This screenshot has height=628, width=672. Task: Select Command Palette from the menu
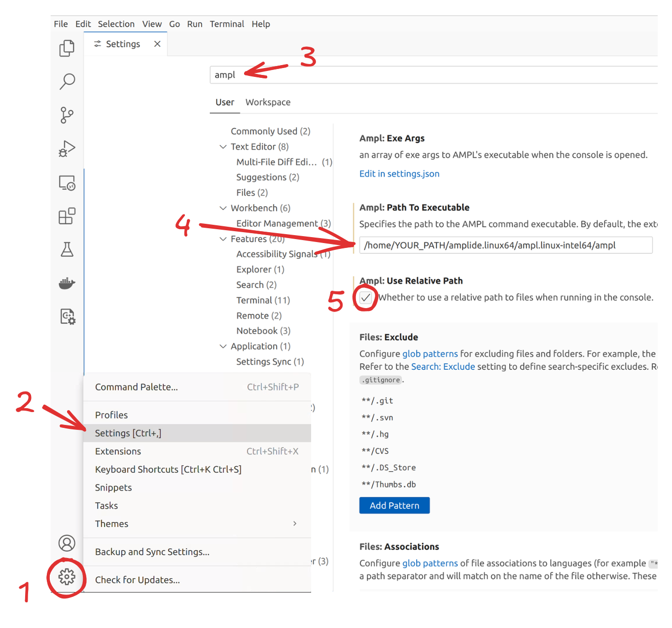(197, 387)
